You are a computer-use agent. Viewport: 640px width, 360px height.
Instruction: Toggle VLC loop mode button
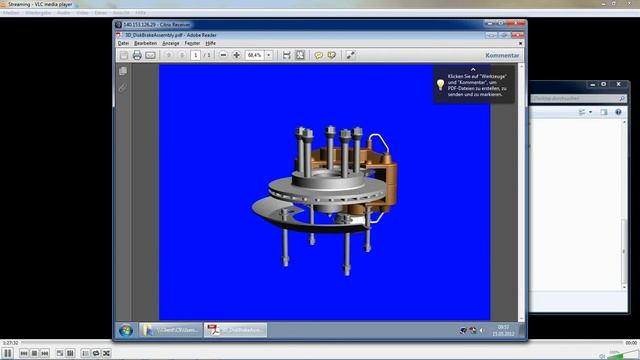click(x=96, y=353)
